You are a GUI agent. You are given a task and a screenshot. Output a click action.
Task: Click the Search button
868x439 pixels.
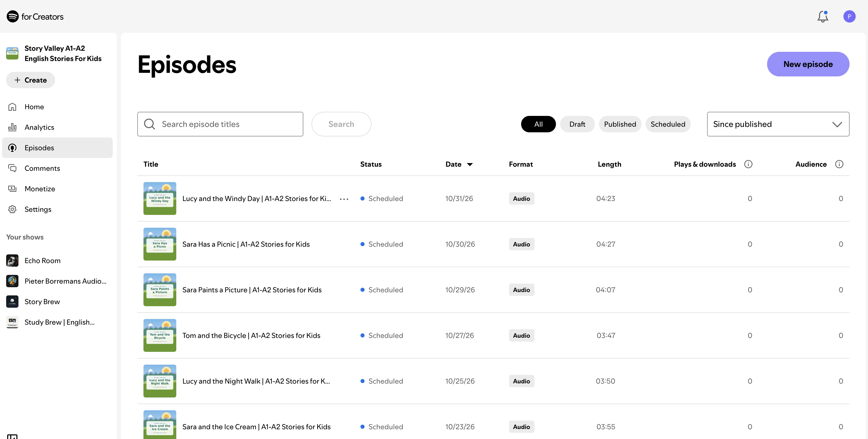pyautogui.click(x=341, y=124)
